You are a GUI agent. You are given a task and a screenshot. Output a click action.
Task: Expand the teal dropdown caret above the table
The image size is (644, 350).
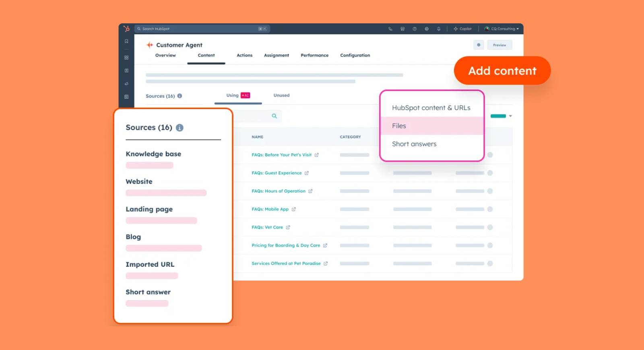point(510,116)
